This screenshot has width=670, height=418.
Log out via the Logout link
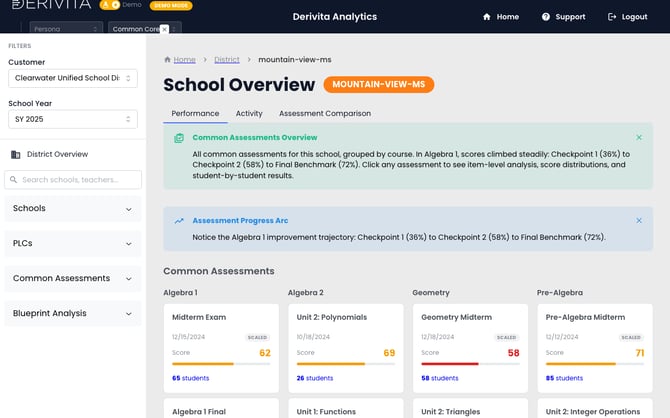pos(627,17)
